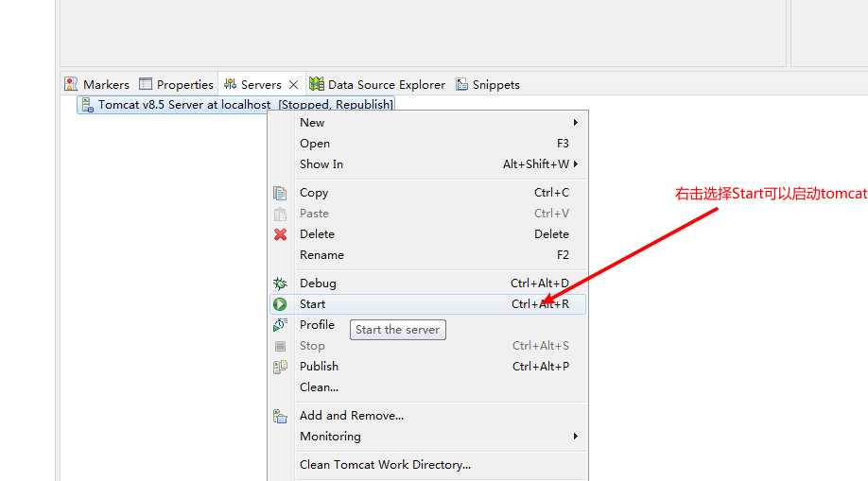The image size is (868, 481).
Task: Choose Monitoring menu entry
Action: [427, 437]
